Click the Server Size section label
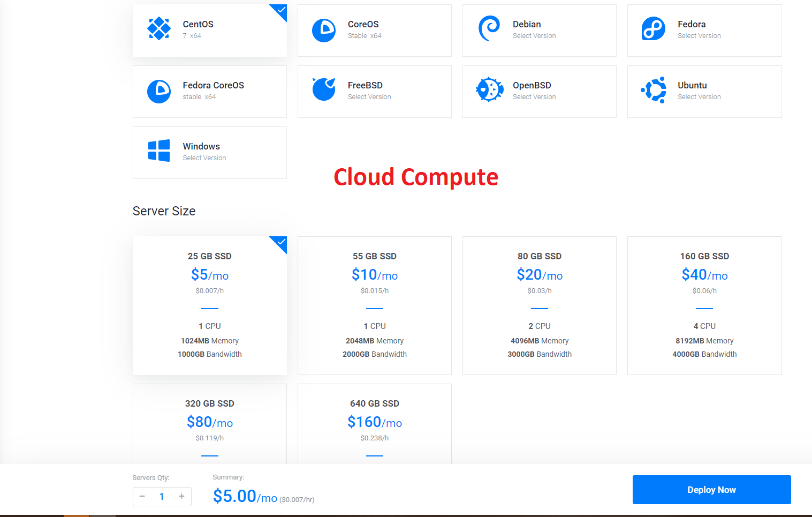 tap(164, 211)
